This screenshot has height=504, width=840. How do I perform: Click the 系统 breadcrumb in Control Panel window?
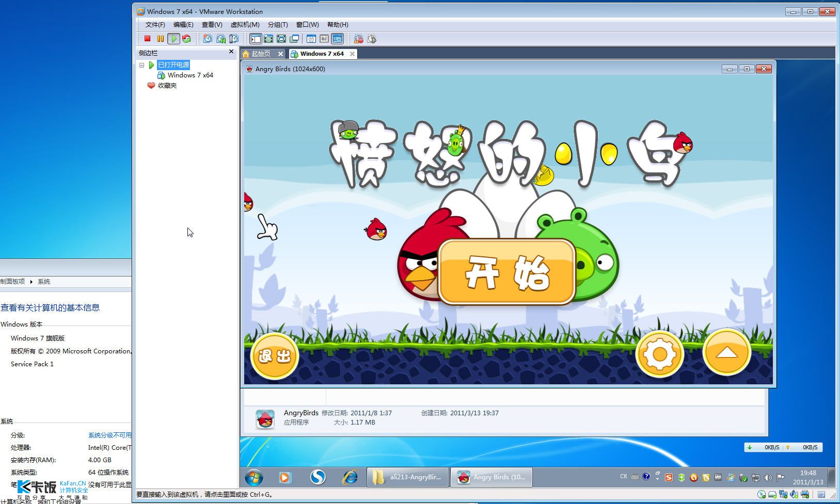44,282
